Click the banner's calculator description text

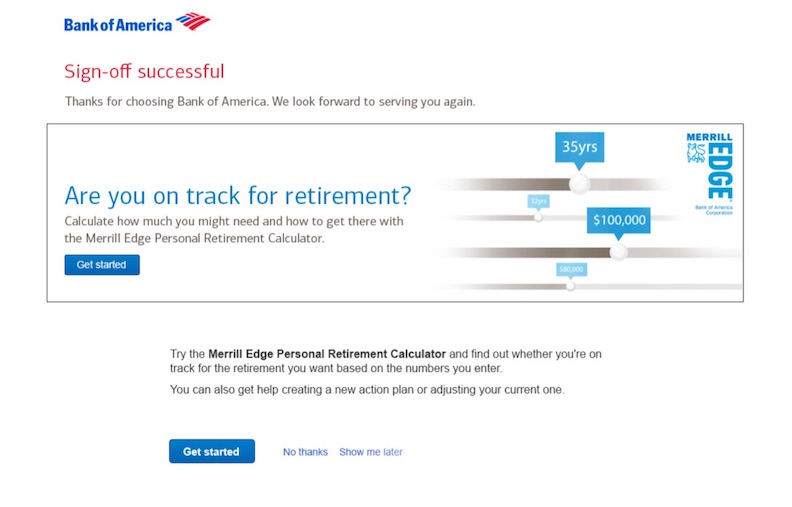click(x=234, y=230)
